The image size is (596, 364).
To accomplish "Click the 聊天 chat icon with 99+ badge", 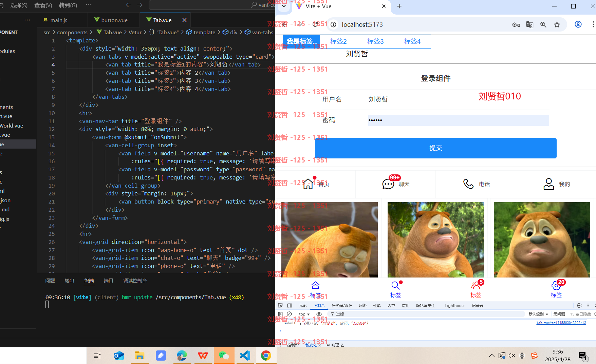I will pos(388,184).
